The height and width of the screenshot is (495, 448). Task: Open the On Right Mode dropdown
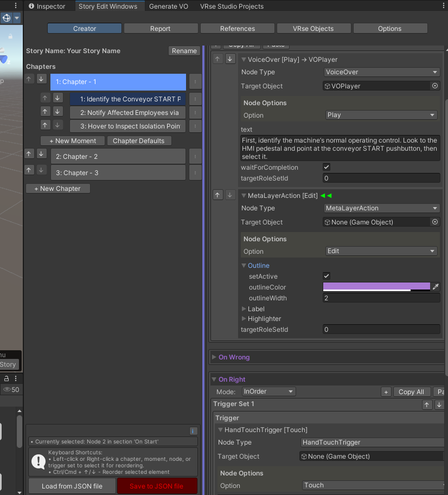(268, 391)
